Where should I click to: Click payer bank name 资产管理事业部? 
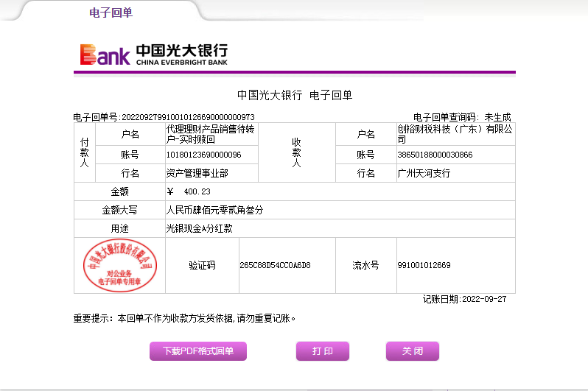click(x=197, y=174)
